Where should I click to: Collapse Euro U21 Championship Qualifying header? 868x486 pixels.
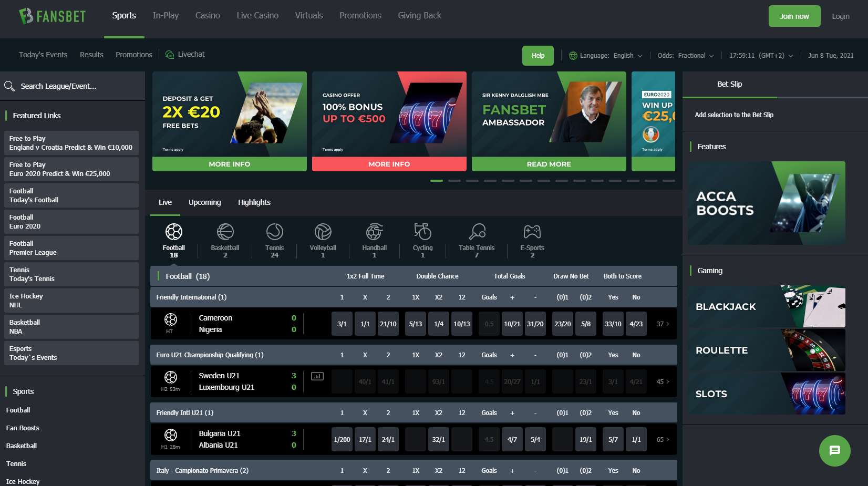coord(414,355)
